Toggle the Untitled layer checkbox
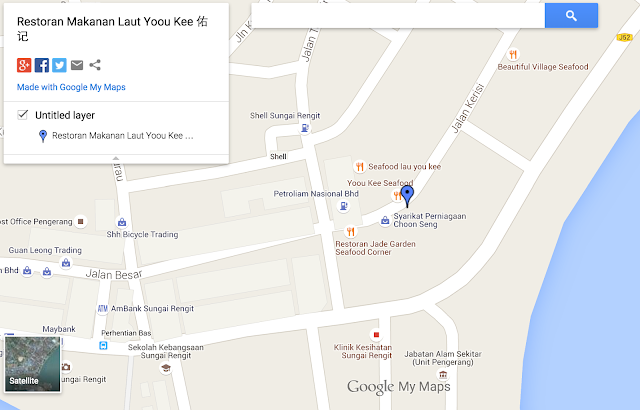The width and height of the screenshot is (640, 410). pyautogui.click(x=22, y=115)
